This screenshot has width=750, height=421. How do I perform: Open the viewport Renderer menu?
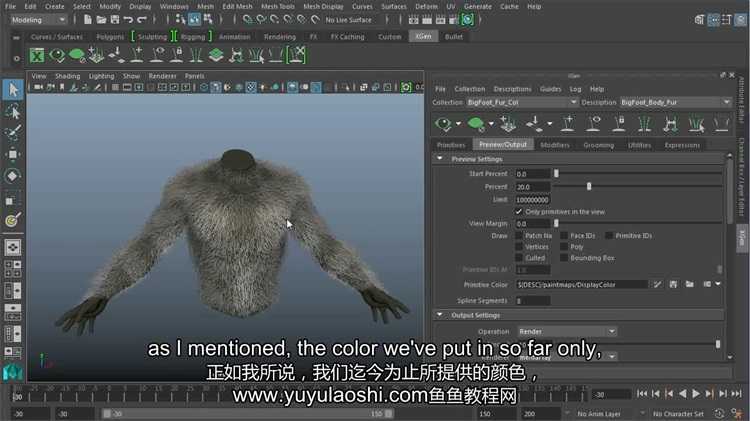pos(162,76)
